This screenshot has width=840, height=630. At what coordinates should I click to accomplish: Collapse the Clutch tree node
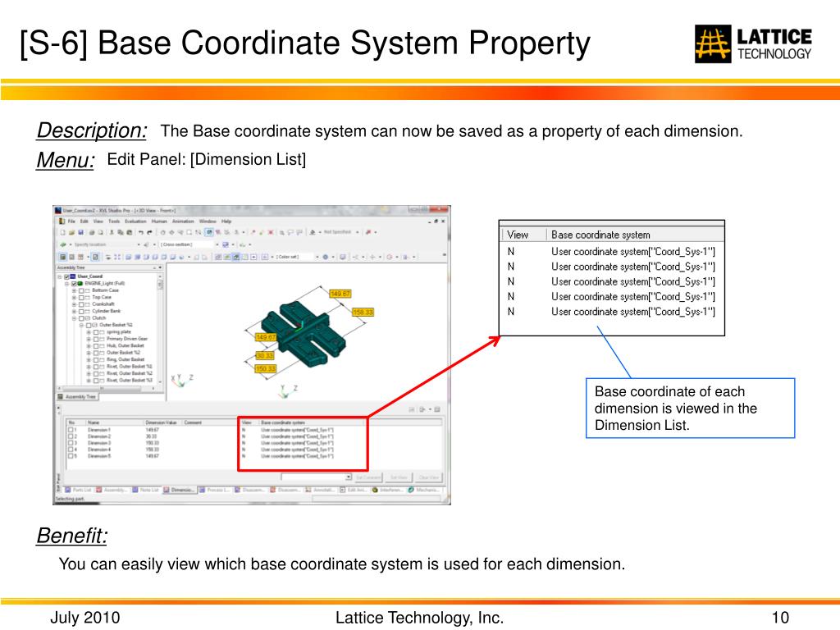[75, 318]
